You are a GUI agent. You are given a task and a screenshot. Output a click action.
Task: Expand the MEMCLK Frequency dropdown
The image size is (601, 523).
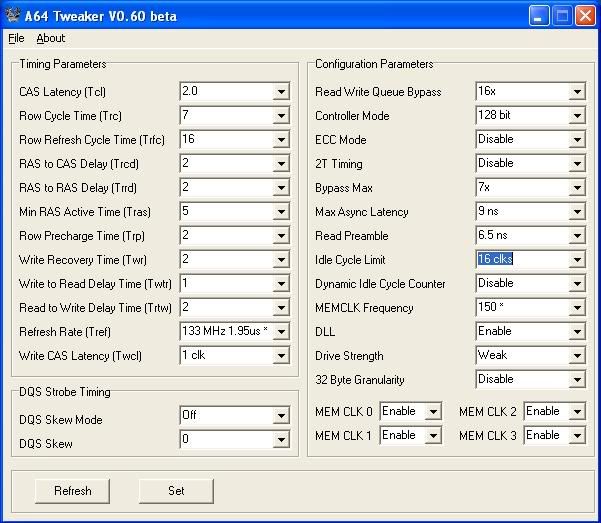point(577,308)
